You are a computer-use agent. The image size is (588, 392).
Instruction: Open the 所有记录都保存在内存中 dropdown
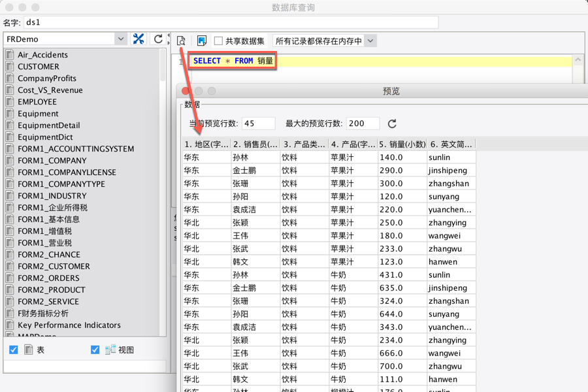[370, 41]
